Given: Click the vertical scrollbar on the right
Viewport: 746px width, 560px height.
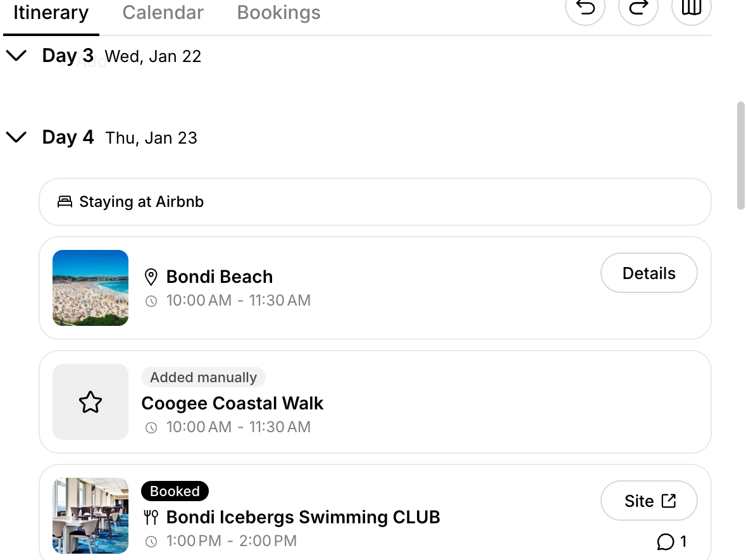Looking at the screenshot, I should click(x=740, y=152).
